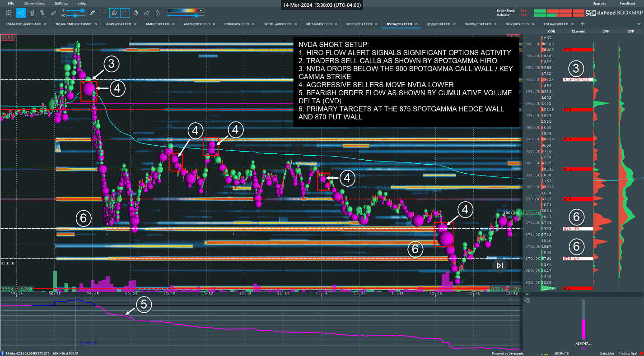The width and height of the screenshot is (644, 356).
Task: Click the SVP column header
Action: point(630,32)
